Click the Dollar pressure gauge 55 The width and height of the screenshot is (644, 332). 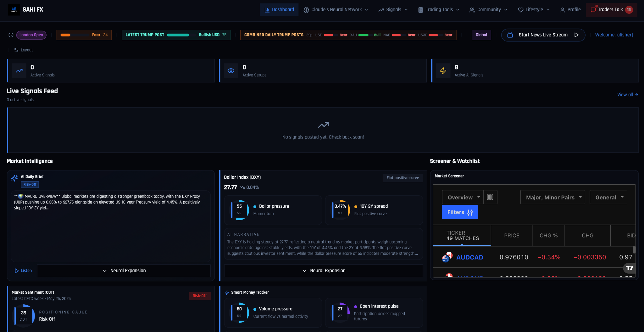(240, 210)
